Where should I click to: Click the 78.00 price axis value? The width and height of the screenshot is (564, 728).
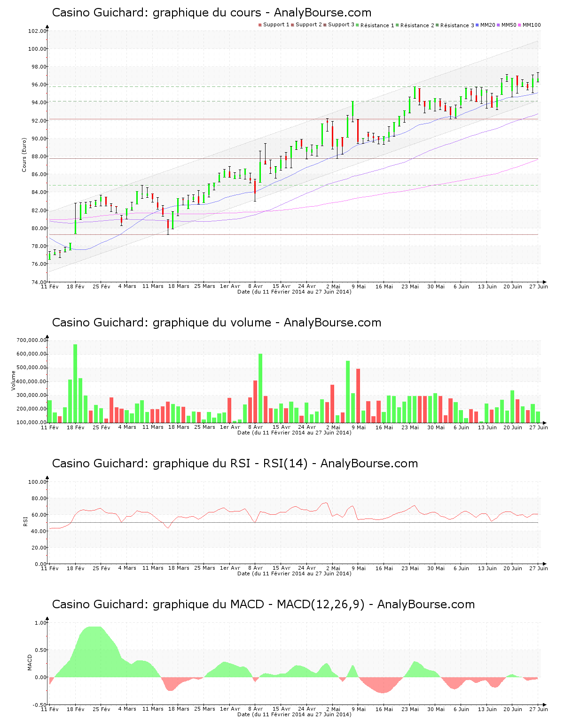[x=39, y=246]
